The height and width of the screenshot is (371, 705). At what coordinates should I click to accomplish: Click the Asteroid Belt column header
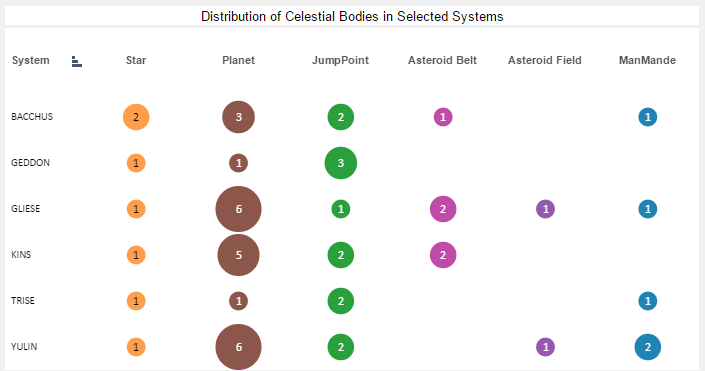(x=442, y=60)
